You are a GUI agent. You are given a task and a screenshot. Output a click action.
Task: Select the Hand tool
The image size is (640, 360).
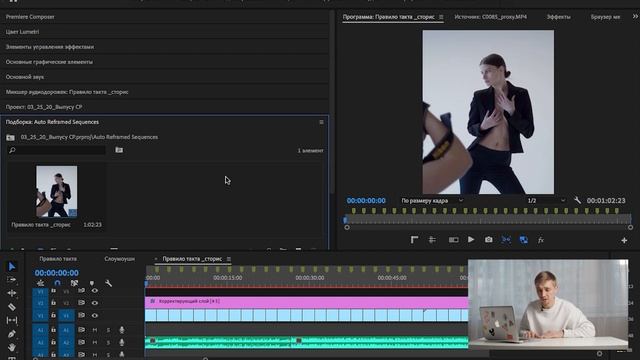point(12,347)
